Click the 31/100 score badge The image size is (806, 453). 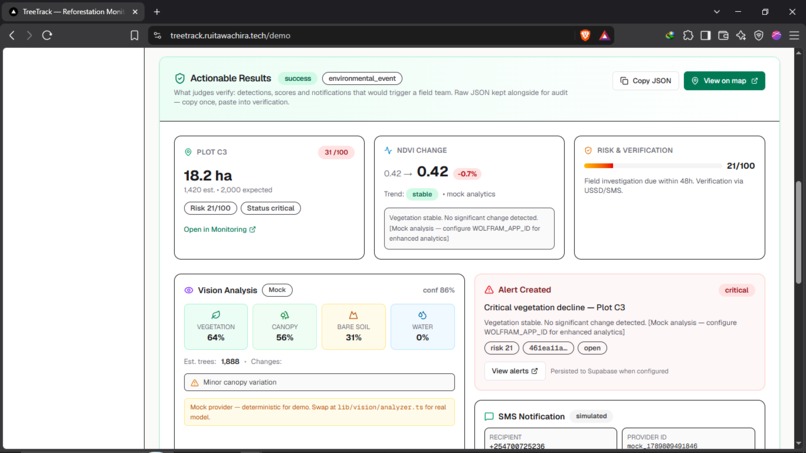336,152
